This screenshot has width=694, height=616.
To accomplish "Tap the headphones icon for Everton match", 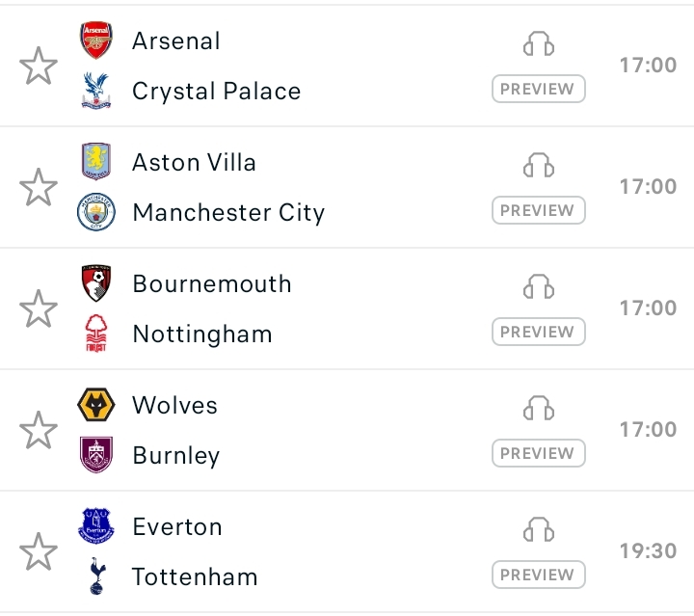I will (539, 530).
